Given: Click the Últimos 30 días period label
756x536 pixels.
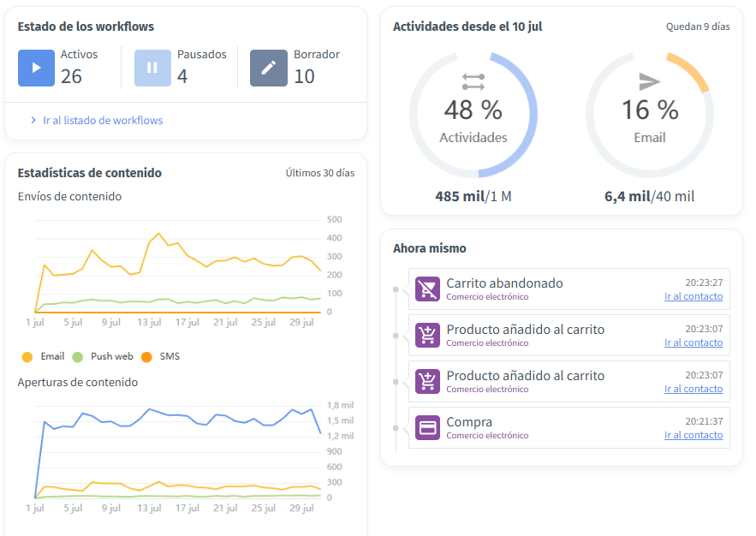Looking at the screenshot, I should (x=319, y=173).
